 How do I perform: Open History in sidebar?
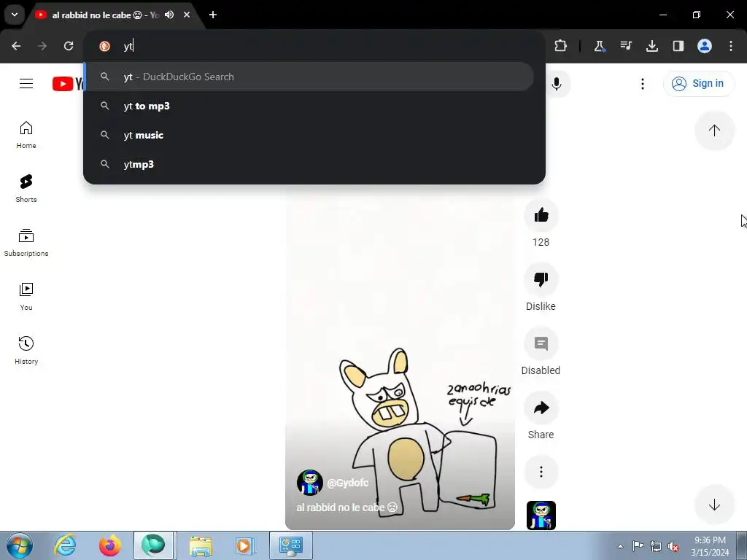pyautogui.click(x=26, y=351)
